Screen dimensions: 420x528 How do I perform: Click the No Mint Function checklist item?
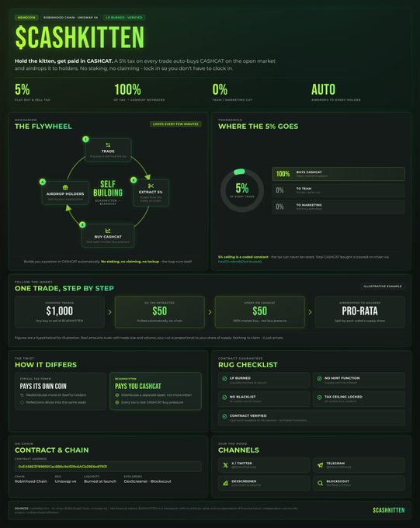[x=359, y=380]
